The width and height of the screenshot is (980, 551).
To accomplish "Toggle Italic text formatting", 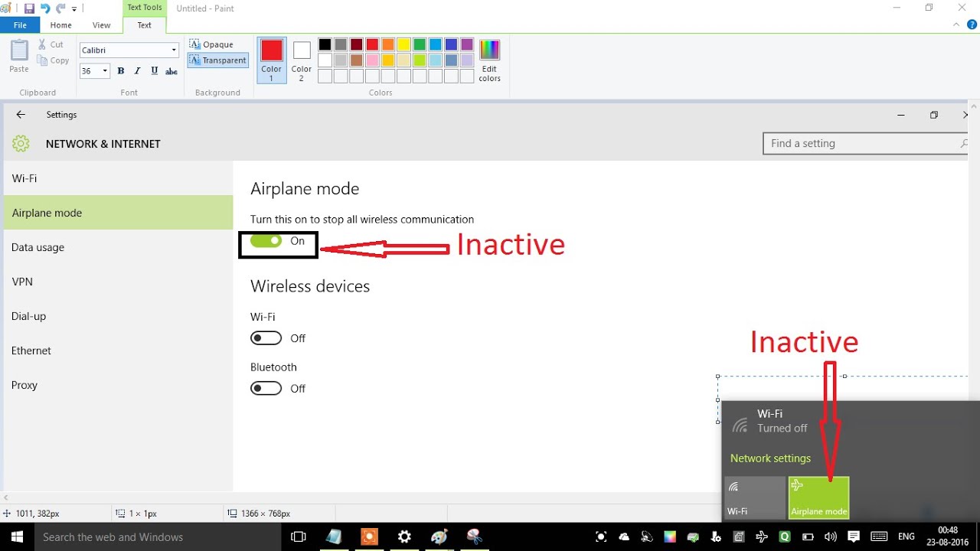I will click(x=138, y=71).
